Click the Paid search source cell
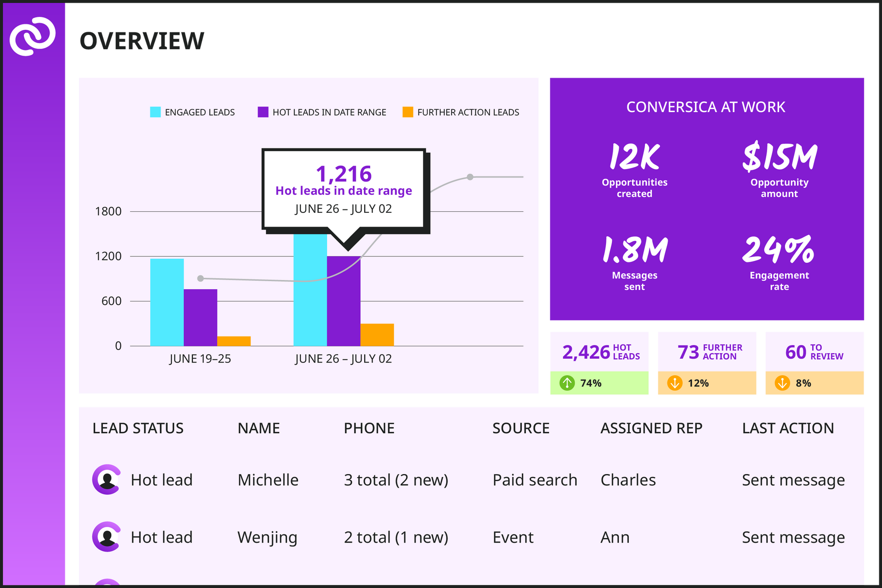This screenshot has height=588, width=882. 535,480
